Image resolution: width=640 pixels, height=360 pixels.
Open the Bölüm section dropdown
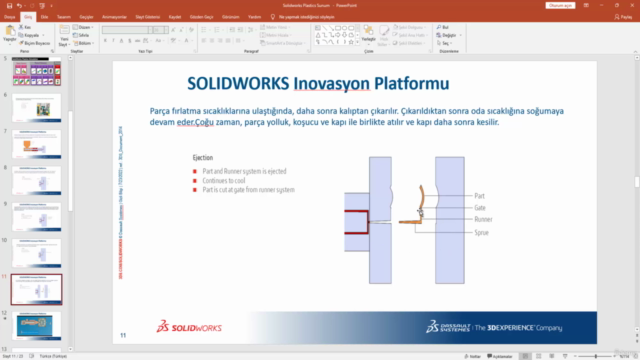[x=83, y=43]
